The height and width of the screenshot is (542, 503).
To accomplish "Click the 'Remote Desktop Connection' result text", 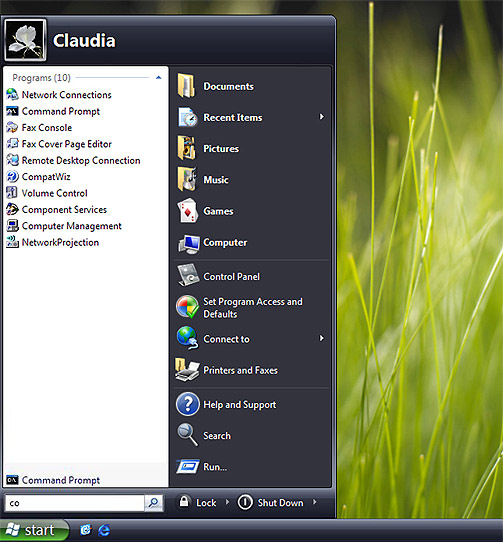I will tap(81, 160).
